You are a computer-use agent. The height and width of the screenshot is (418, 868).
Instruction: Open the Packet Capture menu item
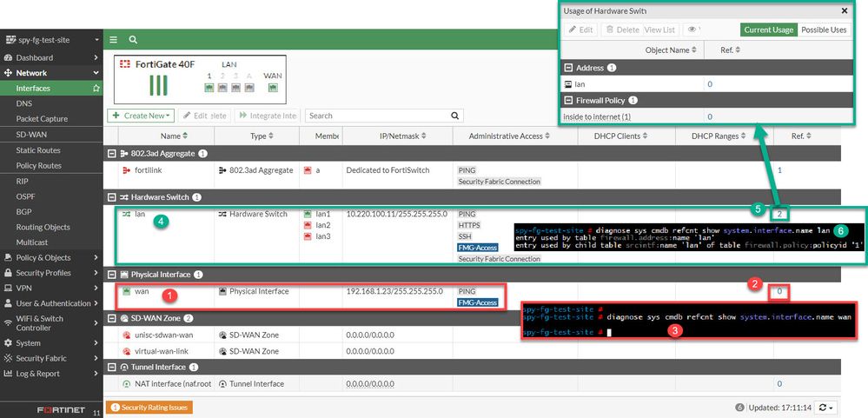coord(42,118)
